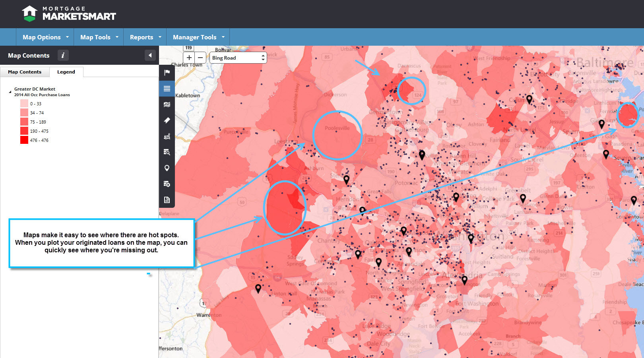Open the Bing Road basemap dropdown
644x358 pixels.
(x=238, y=58)
